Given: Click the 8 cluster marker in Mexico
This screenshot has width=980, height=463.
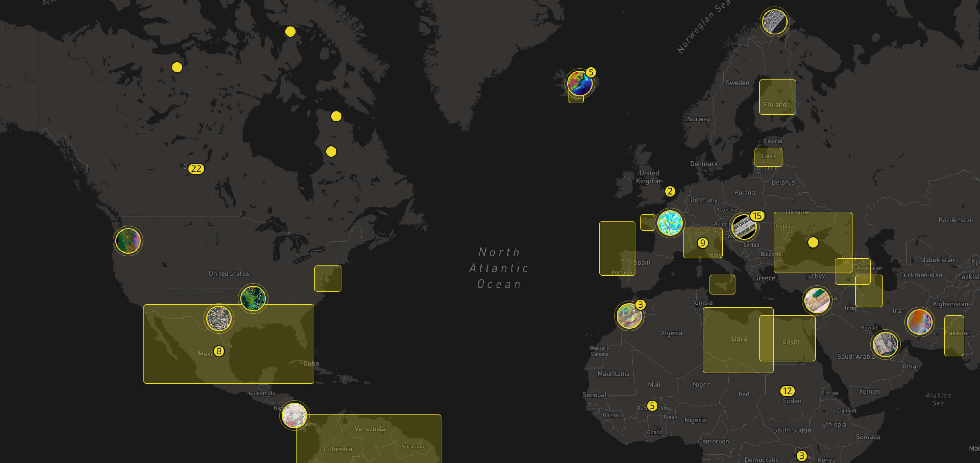Looking at the screenshot, I should coord(219,351).
